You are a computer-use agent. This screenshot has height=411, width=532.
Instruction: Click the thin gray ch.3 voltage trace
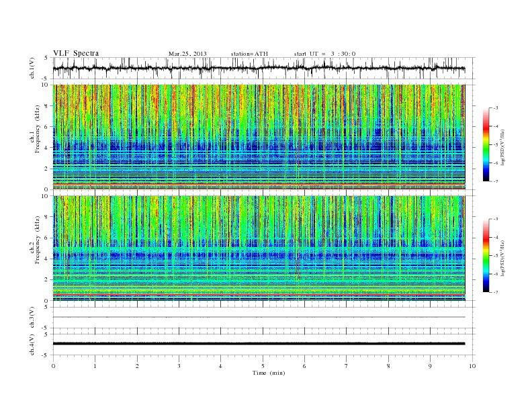click(x=259, y=317)
